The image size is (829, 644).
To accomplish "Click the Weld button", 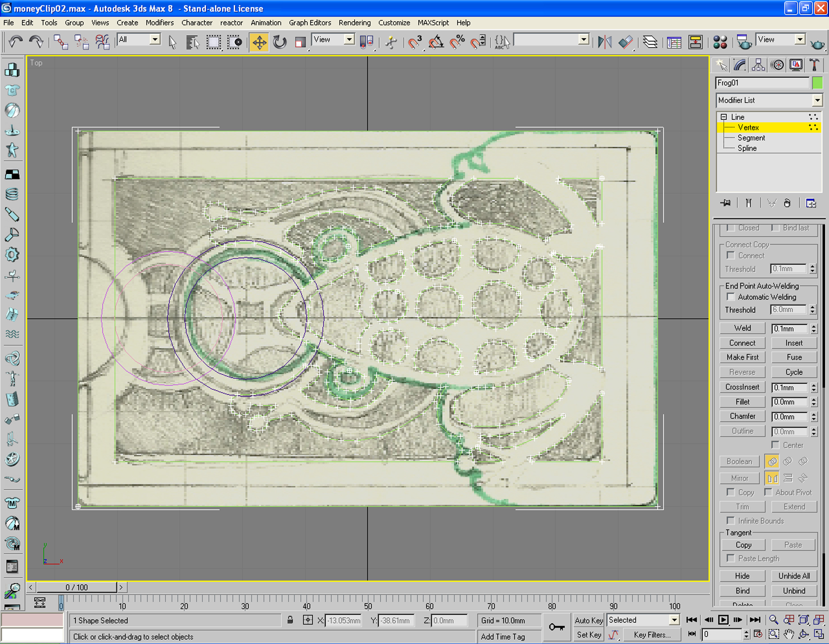I will 742,328.
